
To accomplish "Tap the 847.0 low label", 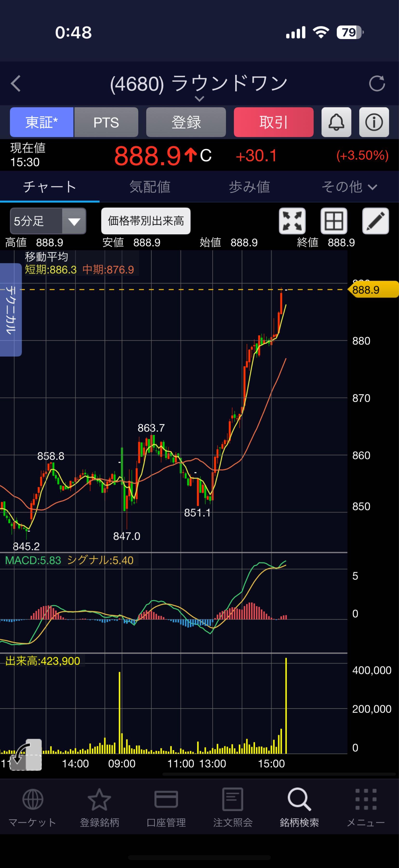I will pos(126,536).
